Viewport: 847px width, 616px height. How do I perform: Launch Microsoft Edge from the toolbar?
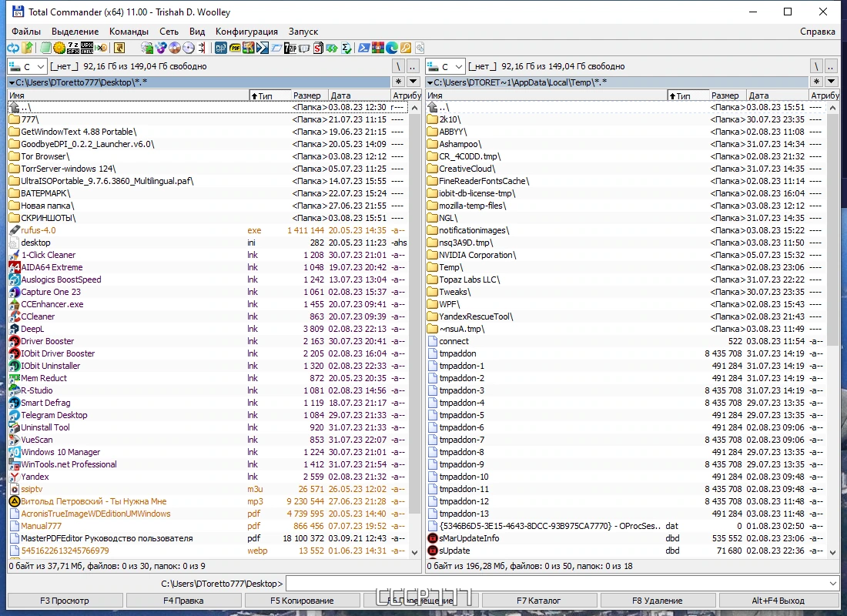(392, 48)
